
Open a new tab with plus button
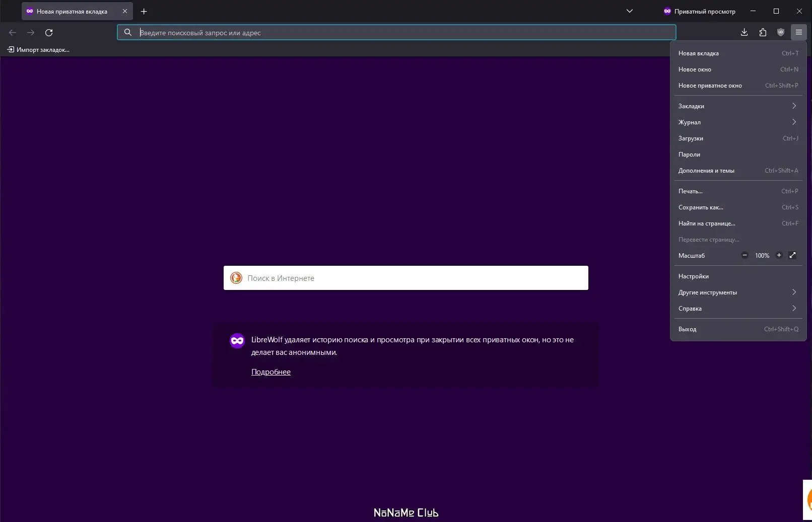[x=144, y=11]
